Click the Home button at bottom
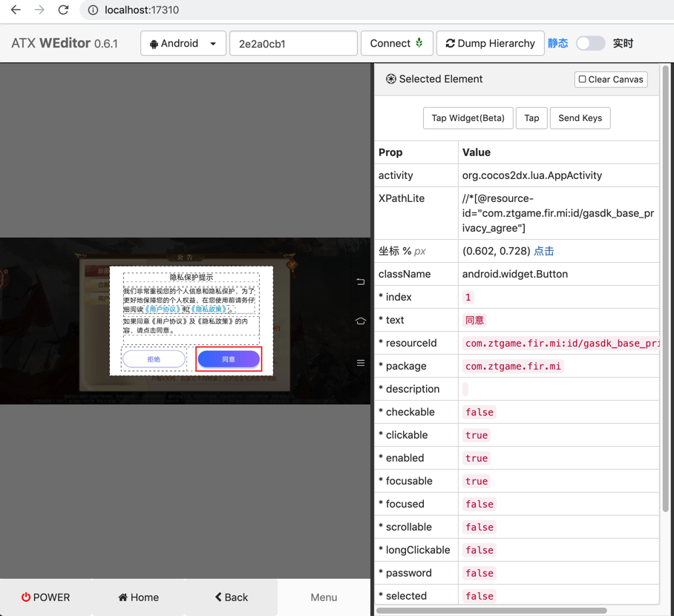The width and height of the screenshot is (674, 616). pyautogui.click(x=138, y=597)
